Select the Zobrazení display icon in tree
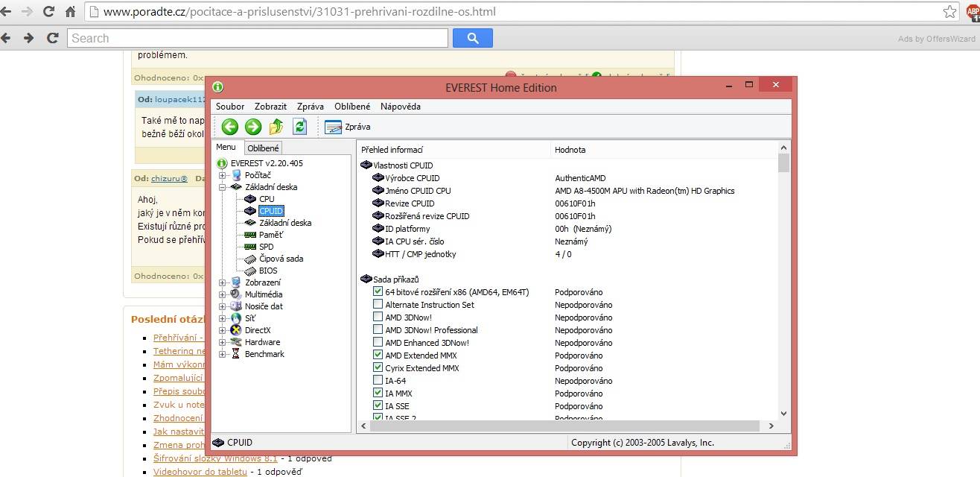The height and width of the screenshot is (477, 980). (x=236, y=282)
